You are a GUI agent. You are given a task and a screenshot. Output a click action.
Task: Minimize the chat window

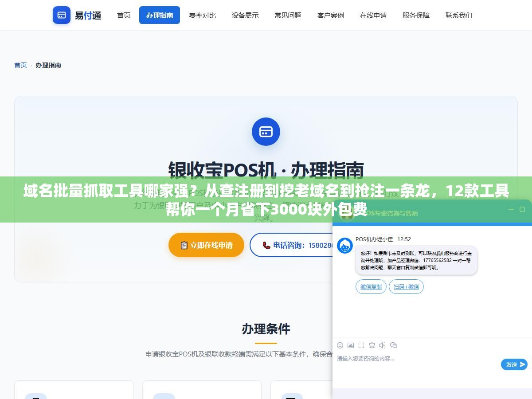[x=511, y=209]
